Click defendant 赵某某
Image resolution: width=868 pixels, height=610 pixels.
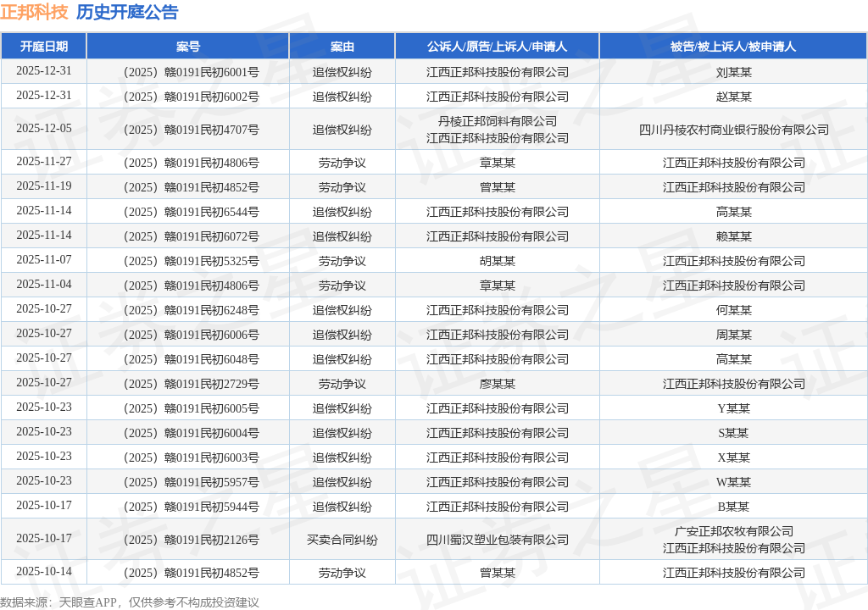coord(733,97)
